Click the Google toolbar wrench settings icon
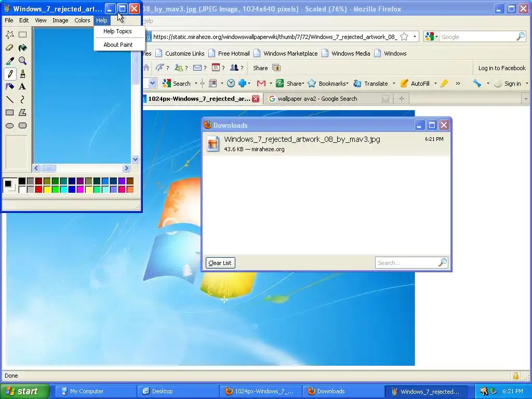The height and width of the screenshot is (399, 532). coord(477,84)
